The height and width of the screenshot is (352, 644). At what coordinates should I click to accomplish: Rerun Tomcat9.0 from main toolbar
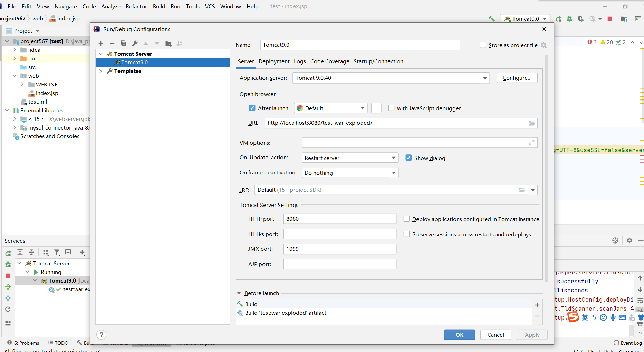pos(558,19)
